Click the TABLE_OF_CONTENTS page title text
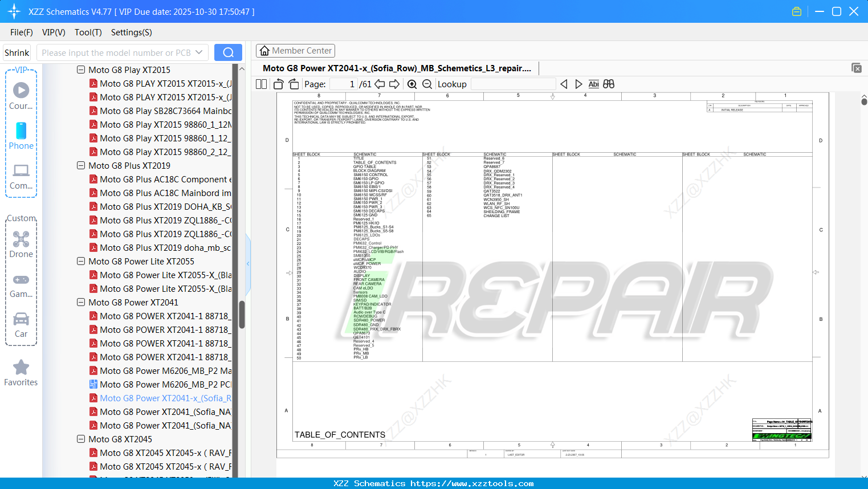868x489 pixels. pyautogui.click(x=340, y=435)
